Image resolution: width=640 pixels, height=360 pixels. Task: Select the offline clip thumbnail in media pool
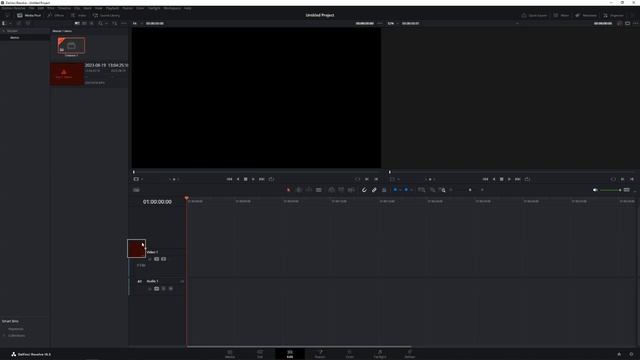pos(67,74)
